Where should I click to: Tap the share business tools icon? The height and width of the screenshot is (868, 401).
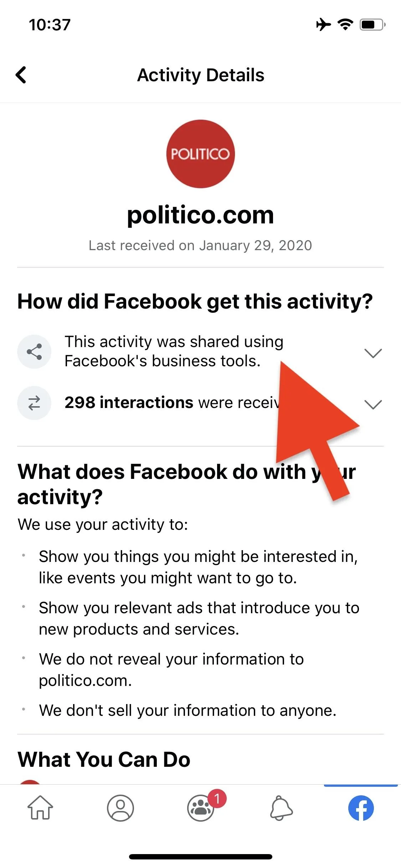pos(34,352)
